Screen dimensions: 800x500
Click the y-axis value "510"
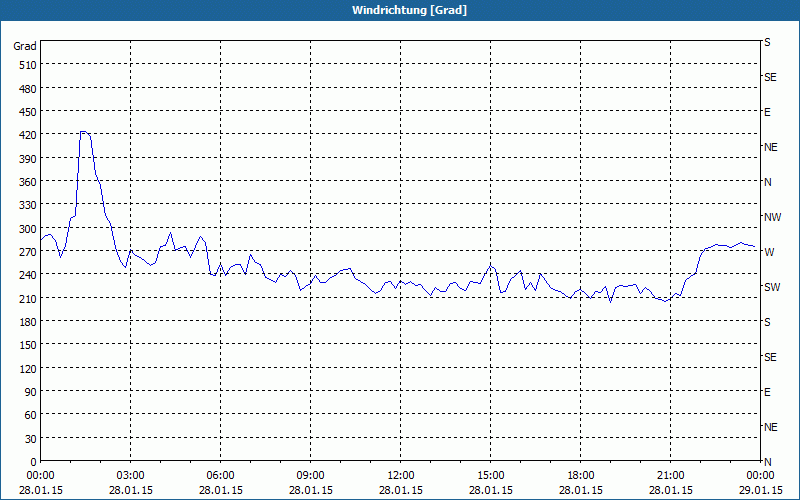pyautogui.click(x=29, y=65)
